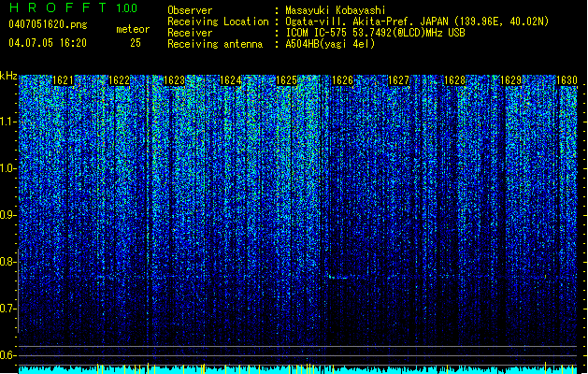Screen dimensions: 588x374
Task: Click the date stamp 04.07.05 16:20
Action: coord(48,43)
